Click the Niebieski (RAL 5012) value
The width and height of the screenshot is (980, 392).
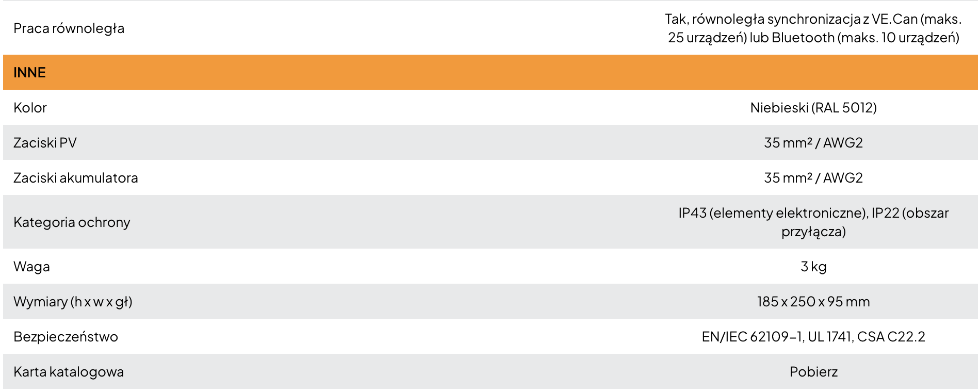pyautogui.click(x=813, y=107)
